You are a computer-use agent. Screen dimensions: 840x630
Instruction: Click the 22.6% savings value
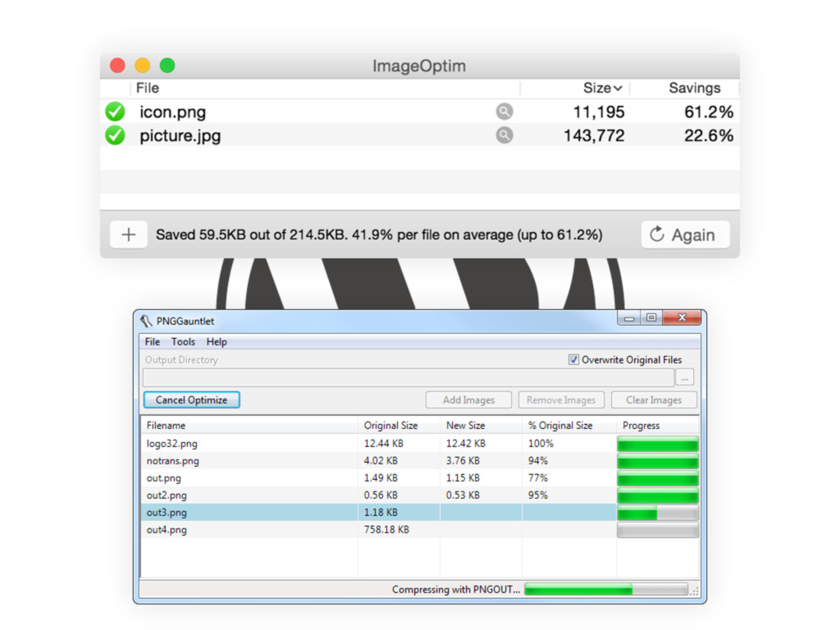click(x=709, y=135)
